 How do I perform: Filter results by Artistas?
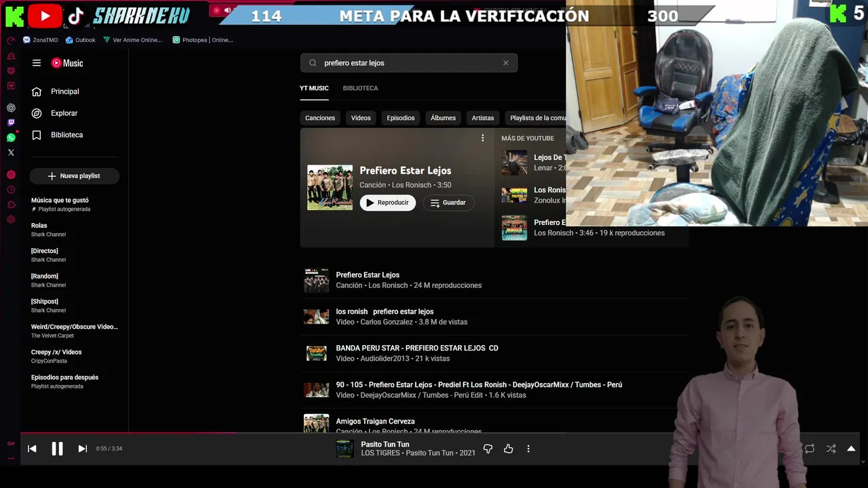click(x=483, y=118)
